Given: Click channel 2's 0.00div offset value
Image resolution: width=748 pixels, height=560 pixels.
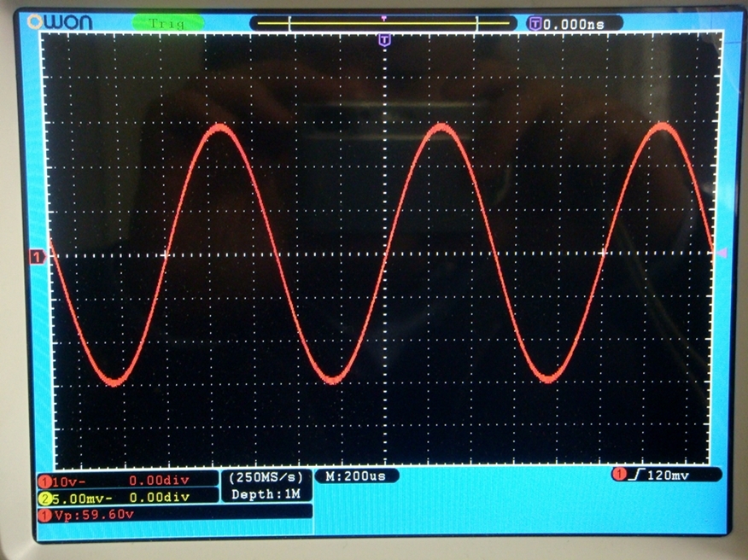Looking at the screenshot, I should [x=160, y=498].
